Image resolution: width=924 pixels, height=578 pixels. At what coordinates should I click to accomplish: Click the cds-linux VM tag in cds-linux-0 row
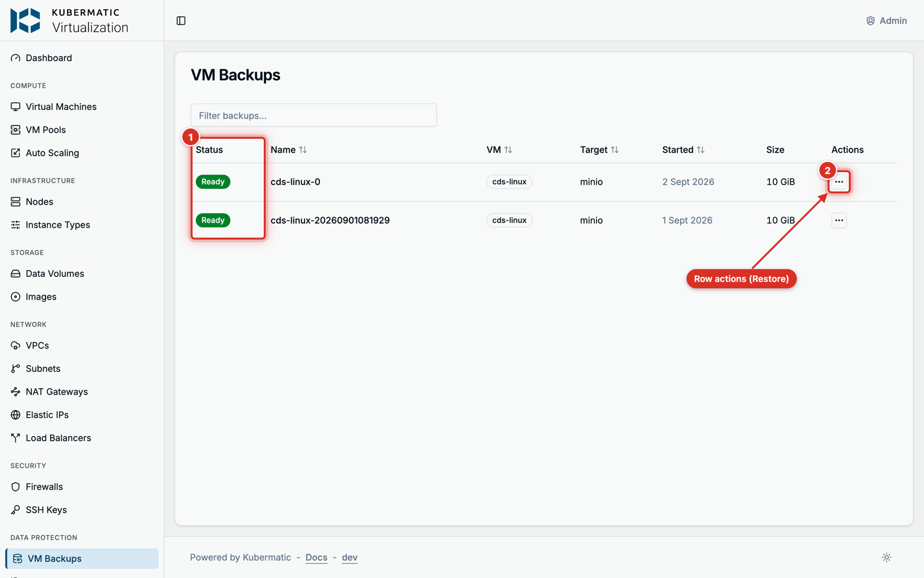[x=509, y=181]
